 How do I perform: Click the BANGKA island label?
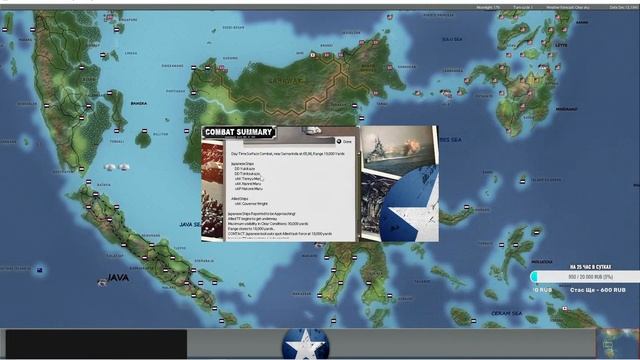pyautogui.click(x=138, y=104)
